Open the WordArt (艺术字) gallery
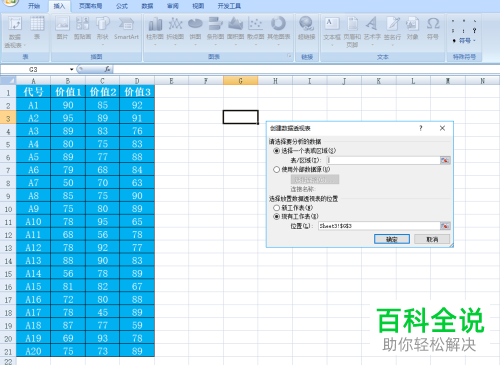Screen dimensions: 500x365 coord(372,30)
